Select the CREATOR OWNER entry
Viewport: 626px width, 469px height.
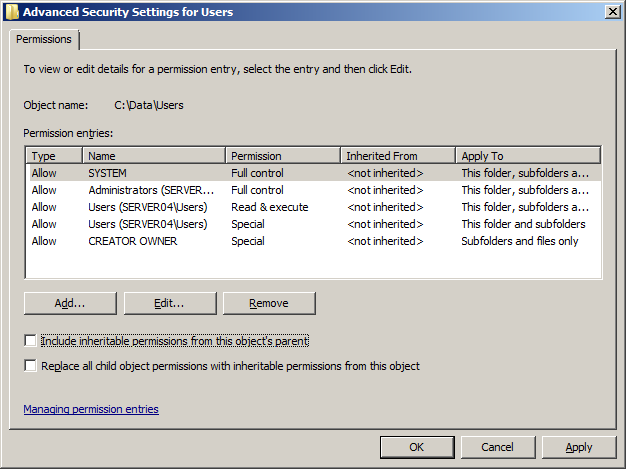tap(132, 241)
